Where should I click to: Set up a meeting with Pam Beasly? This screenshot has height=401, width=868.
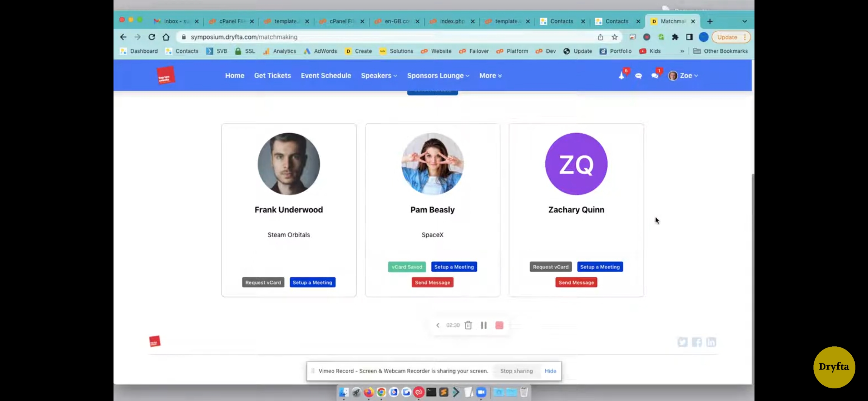(454, 267)
